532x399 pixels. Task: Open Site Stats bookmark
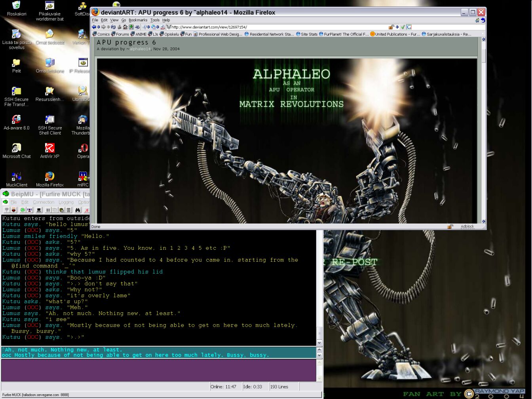tap(307, 34)
